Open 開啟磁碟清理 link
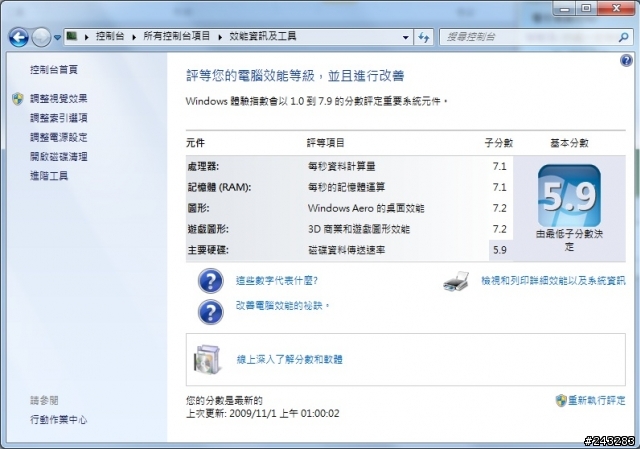The image size is (640, 449). (59, 156)
